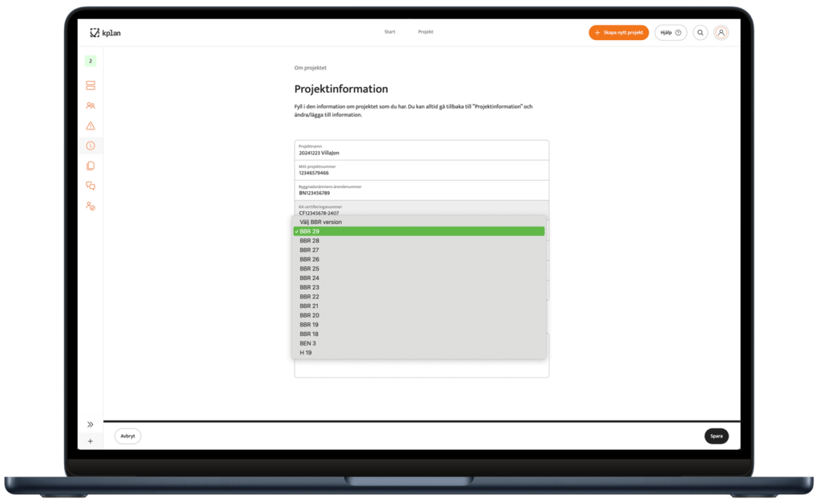
Task: Open the documents sidebar icon
Action: click(x=90, y=166)
